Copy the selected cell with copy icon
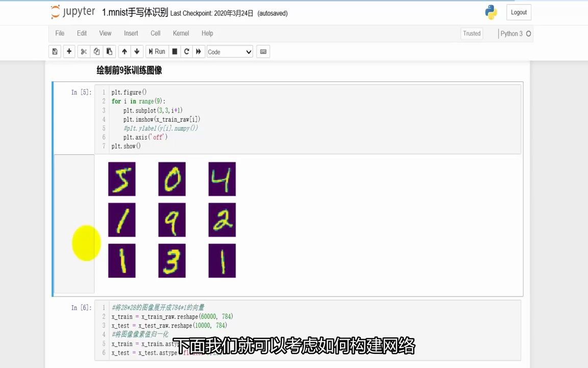The width and height of the screenshot is (588, 368). (96, 51)
